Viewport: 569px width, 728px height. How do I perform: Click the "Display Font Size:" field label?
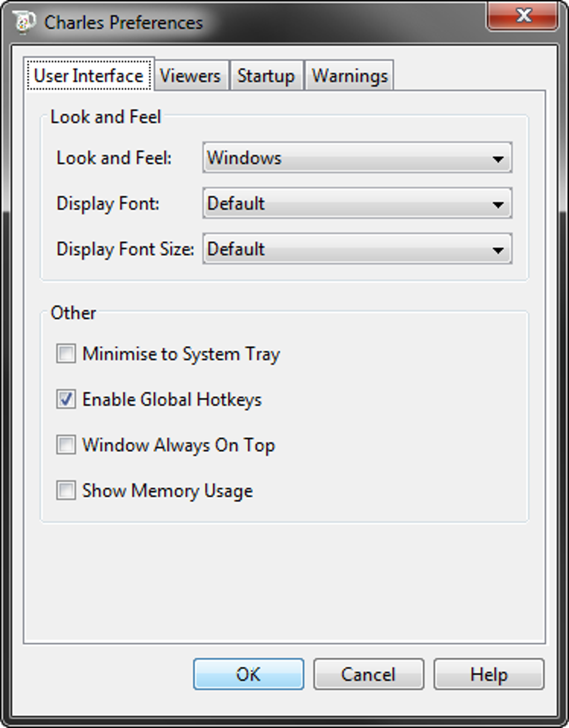[125, 249]
